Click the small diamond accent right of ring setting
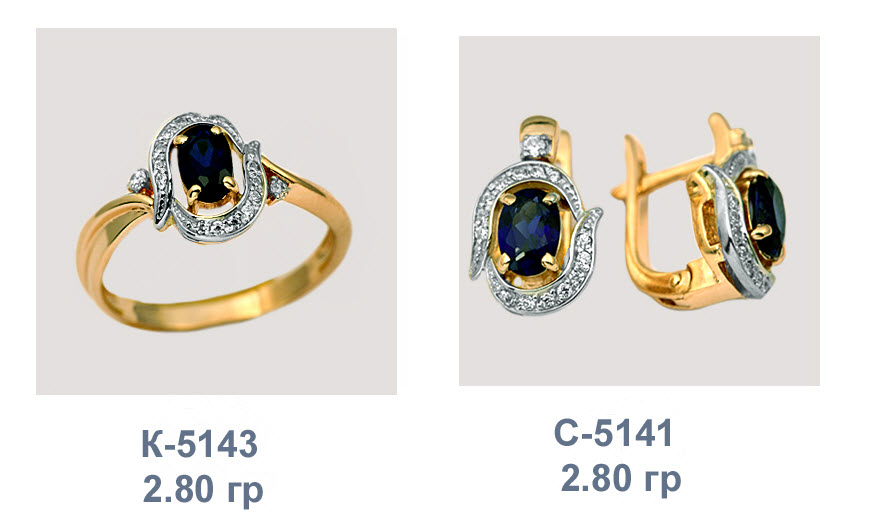This screenshot has height=518, width=871. (x=279, y=187)
